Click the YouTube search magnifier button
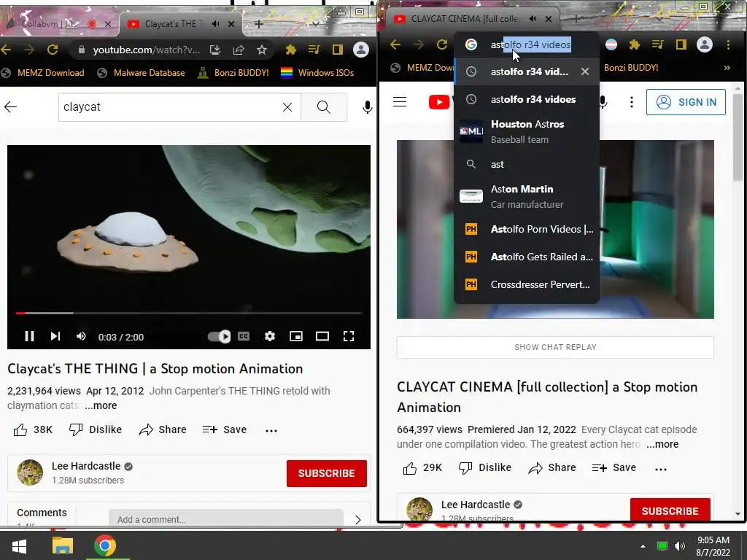The width and height of the screenshot is (747, 560). 323,107
